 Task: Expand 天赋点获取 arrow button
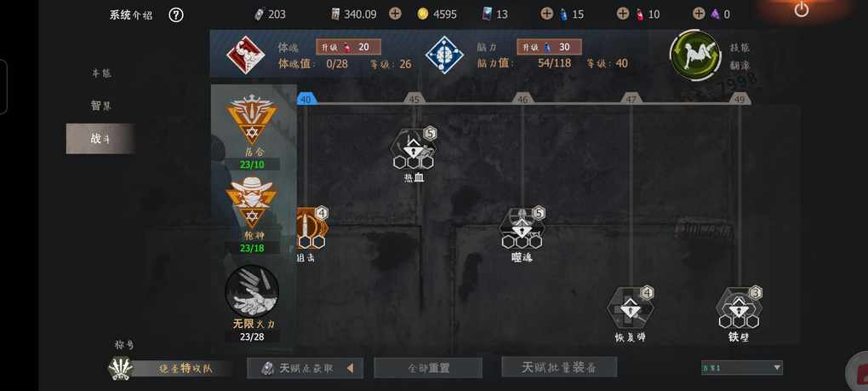tap(349, 368)
